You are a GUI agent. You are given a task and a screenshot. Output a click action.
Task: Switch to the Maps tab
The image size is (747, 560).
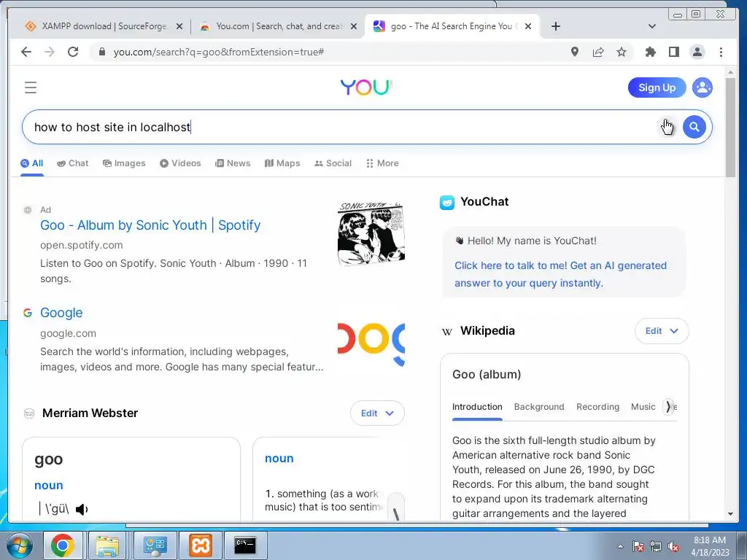click(x=282, y=163)
